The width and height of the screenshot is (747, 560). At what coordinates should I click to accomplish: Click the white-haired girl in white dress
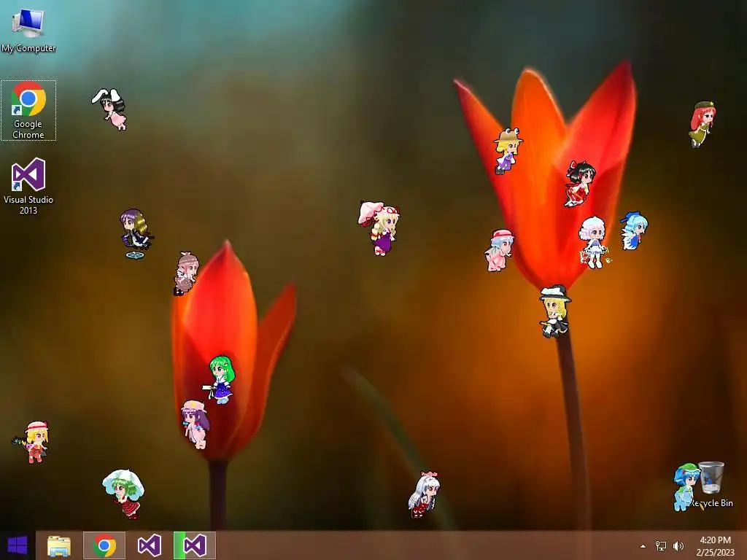(594, 242)
